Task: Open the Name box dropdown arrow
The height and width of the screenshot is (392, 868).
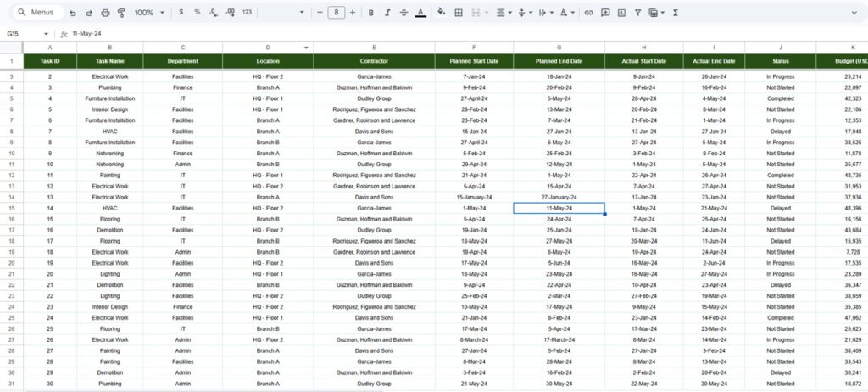Action: [46, 34]
